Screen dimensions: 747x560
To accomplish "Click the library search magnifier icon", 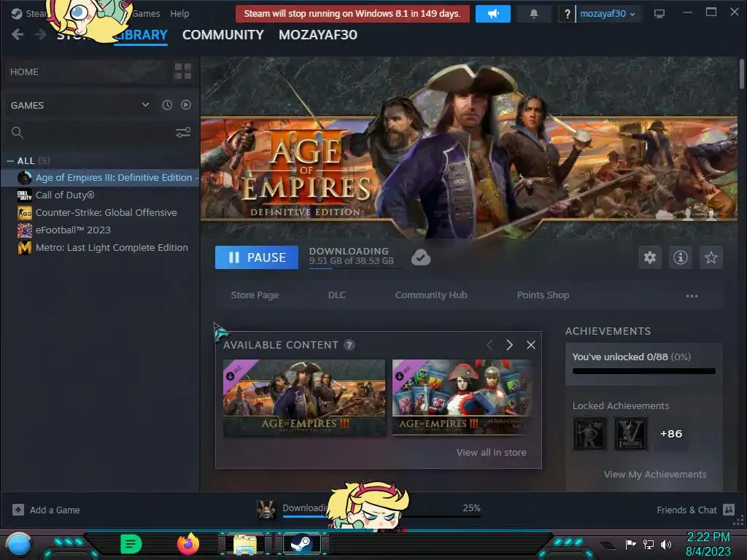I will pos(18,133).
